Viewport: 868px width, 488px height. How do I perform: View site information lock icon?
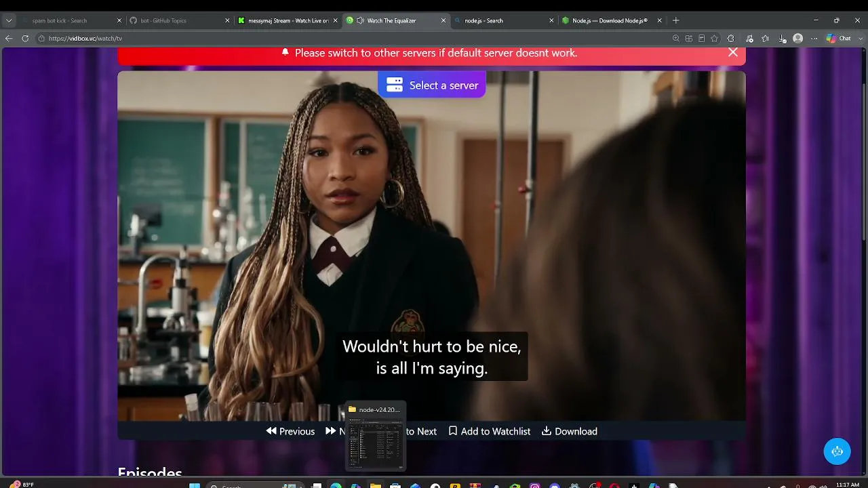(x=41, y=39)
